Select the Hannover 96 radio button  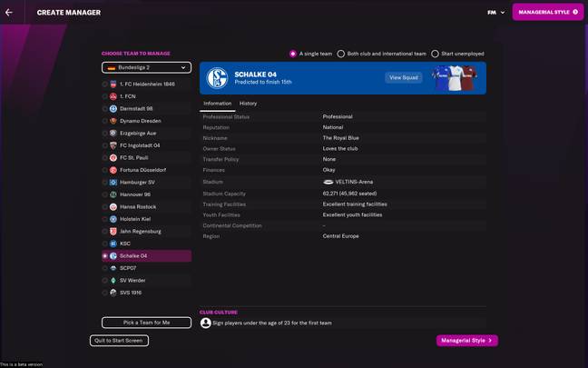point(105,194)
